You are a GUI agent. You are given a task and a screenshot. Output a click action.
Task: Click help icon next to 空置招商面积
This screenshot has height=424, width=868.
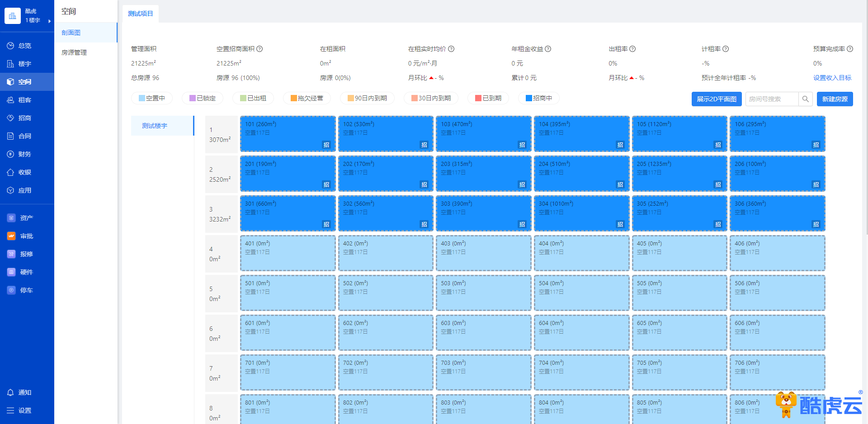(x=259, y=49)
